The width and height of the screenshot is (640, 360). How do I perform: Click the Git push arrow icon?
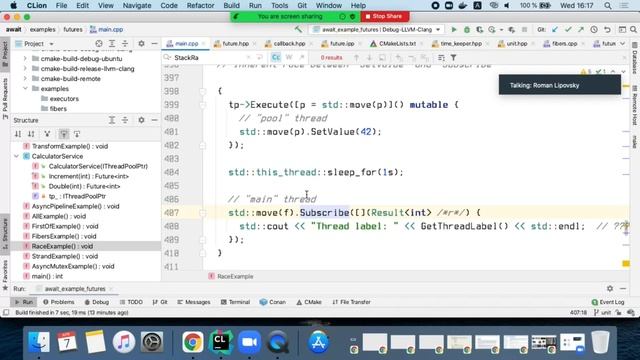pos(581,29)
